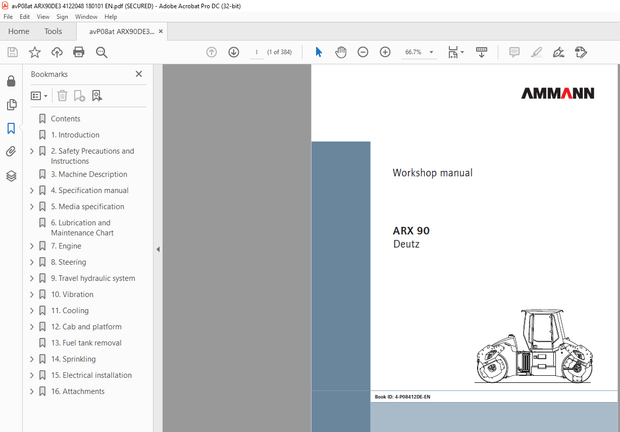This screenshot has width=620, height=432.
Task: Jump to 6. Lubrication and Maintenance Chart
Action: [x=82, y=228]
